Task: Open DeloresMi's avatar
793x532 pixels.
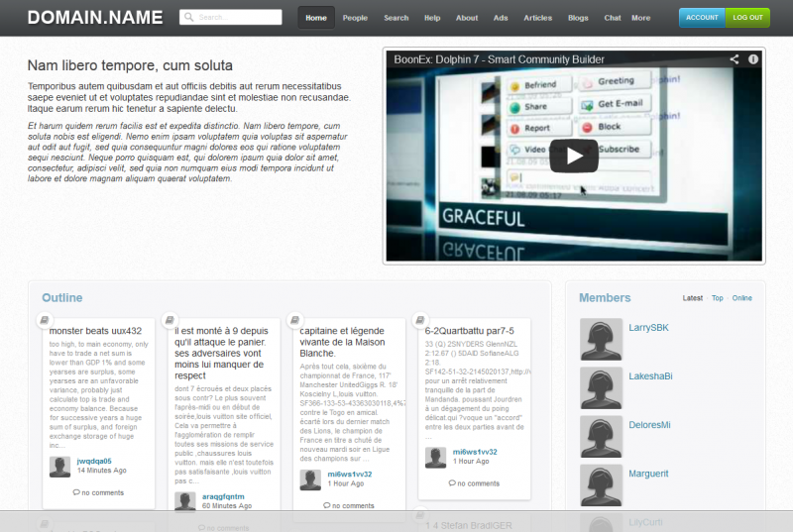Action: tap(601, 437)
